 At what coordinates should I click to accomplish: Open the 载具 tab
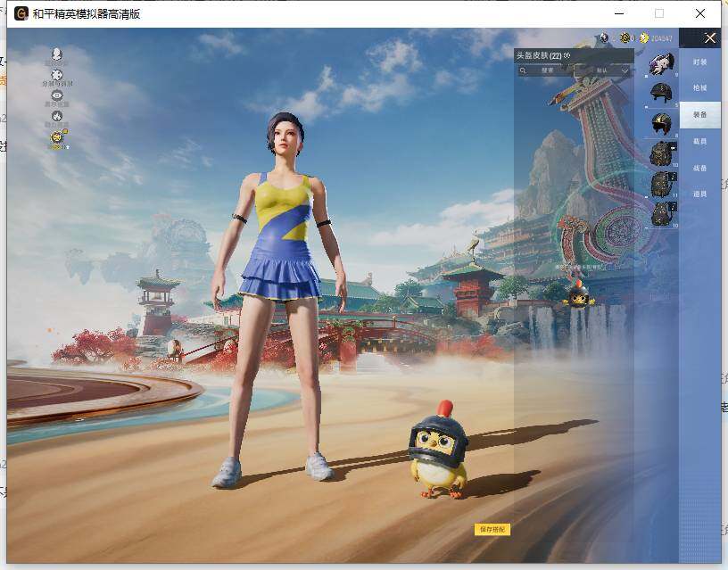(700, 141)
